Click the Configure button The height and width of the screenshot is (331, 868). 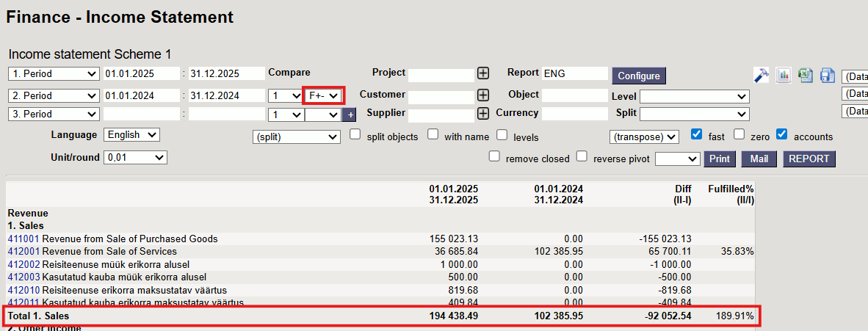pyautogui.click(x=639, y=76)
